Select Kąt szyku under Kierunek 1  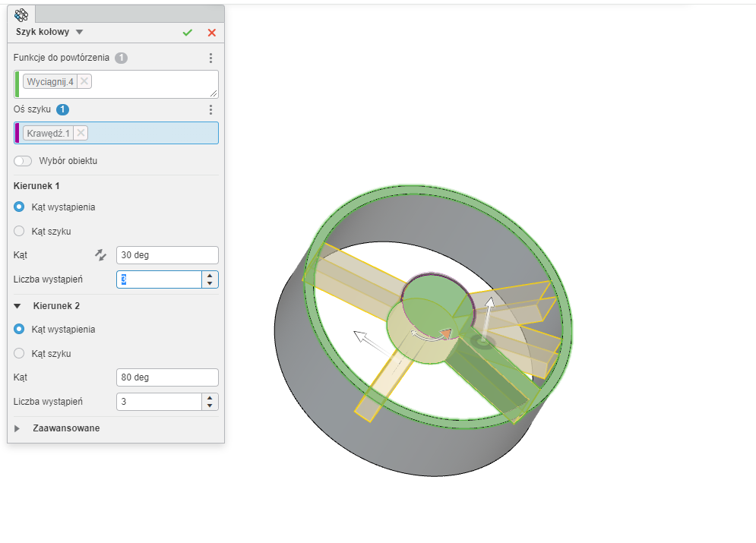20,231
